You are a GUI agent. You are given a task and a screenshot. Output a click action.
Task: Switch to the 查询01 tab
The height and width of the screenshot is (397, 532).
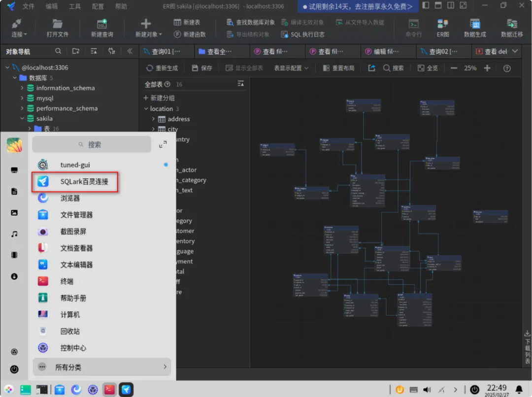click(x=166, y=52)
